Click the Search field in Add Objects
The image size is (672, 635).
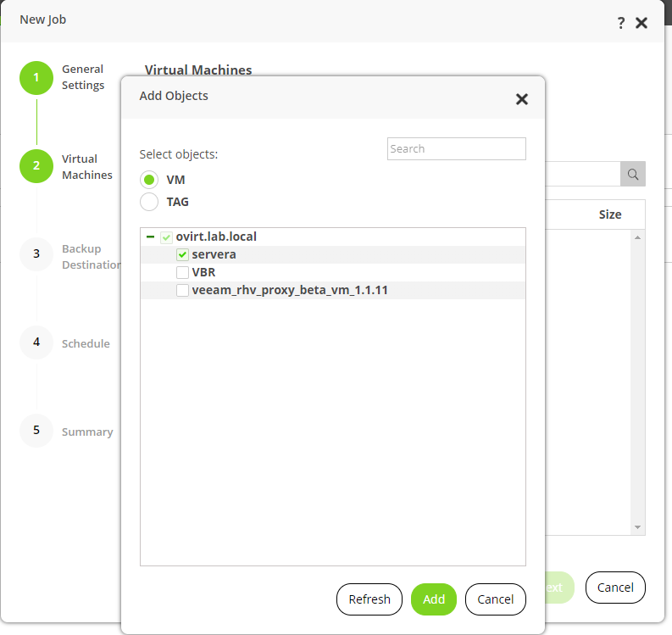pos(457,149)
